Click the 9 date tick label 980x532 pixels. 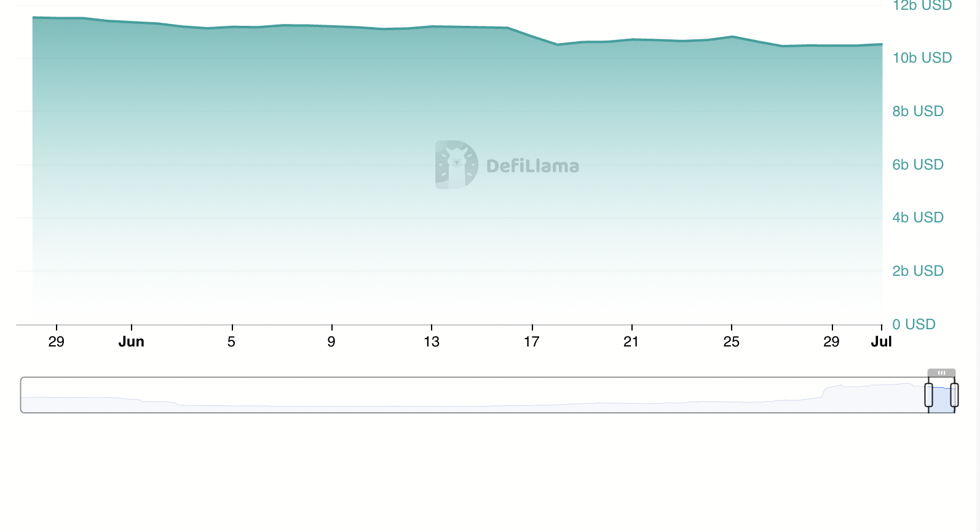[331, 341]
